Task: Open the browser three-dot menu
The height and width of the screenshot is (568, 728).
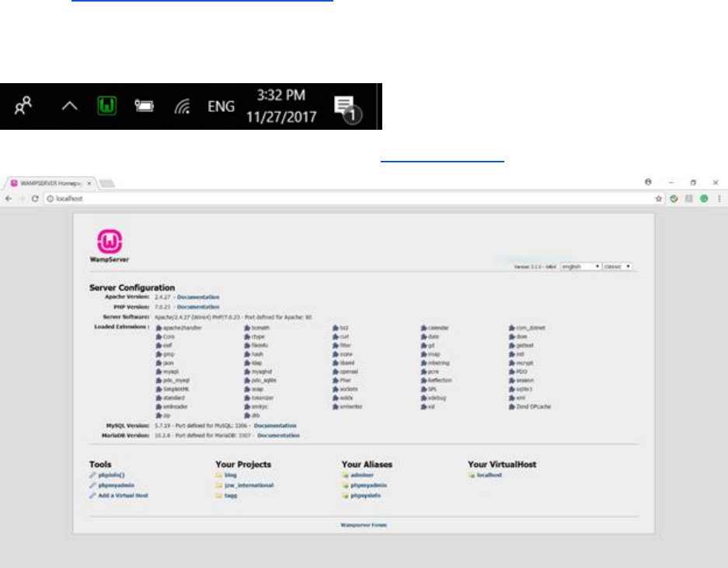Action: click(719, 199)
